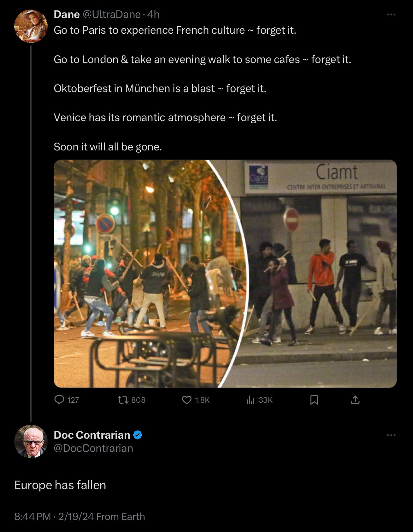Open the Doc Contrarian display name
413x532 pixels.
coord(92,435)
